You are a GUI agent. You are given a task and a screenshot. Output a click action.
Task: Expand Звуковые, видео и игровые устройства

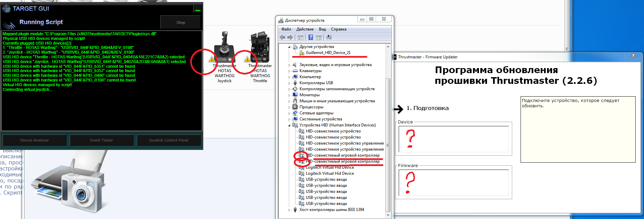click(289, 65)
